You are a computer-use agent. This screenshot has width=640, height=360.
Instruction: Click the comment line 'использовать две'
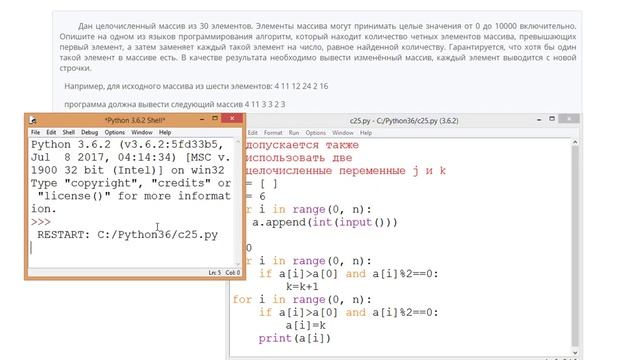pos(299,158)
